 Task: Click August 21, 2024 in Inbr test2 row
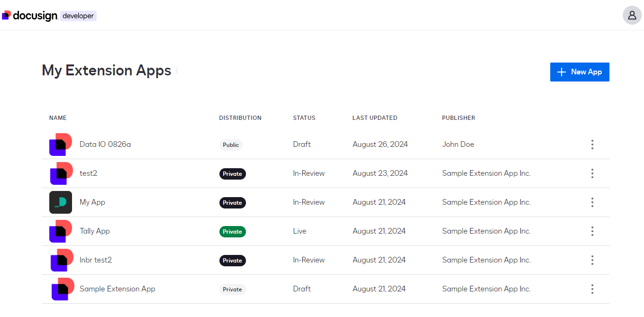pyautogui.click(x=379, y=260)
